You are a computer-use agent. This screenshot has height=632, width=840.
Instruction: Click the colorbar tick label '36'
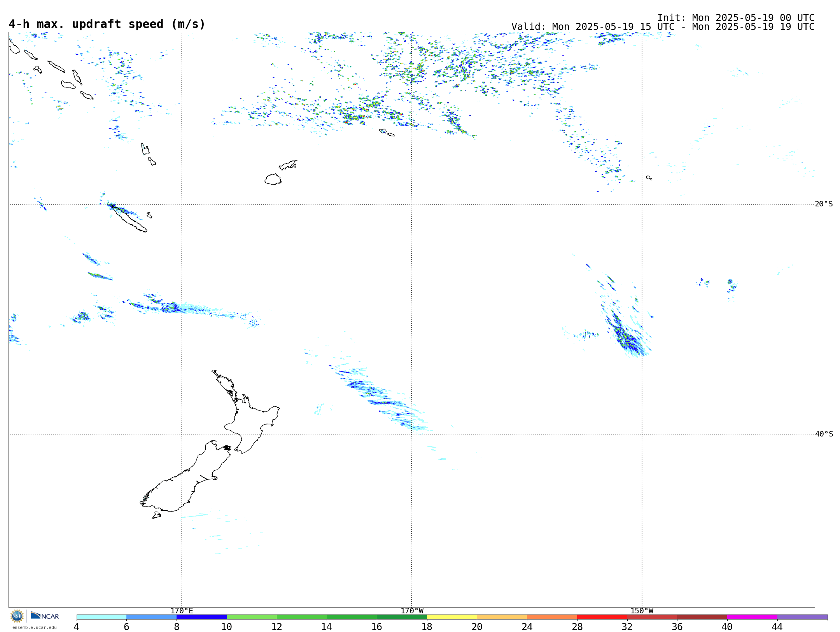click(677, 627)
